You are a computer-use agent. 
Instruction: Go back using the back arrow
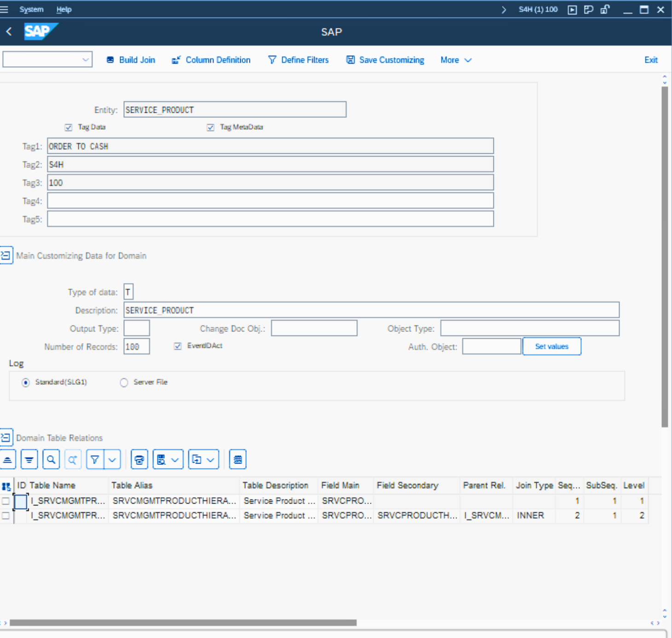click(9, 32)
